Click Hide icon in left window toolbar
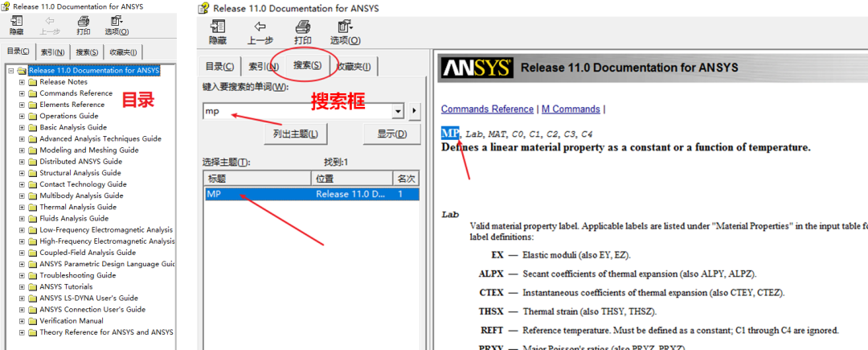868x350 pixels. (17, 21)
